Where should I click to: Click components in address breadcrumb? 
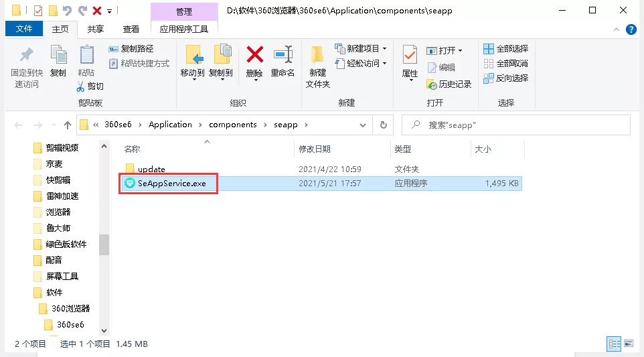coord(232,125)
